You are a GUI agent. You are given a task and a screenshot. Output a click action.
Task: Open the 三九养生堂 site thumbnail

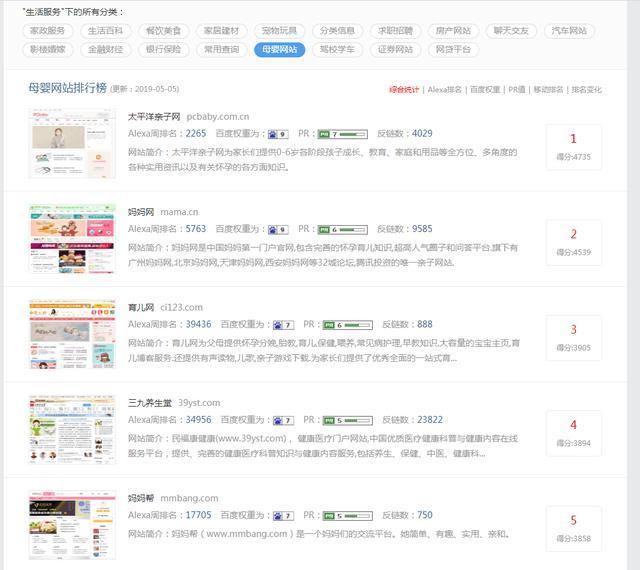pos(72,430)
